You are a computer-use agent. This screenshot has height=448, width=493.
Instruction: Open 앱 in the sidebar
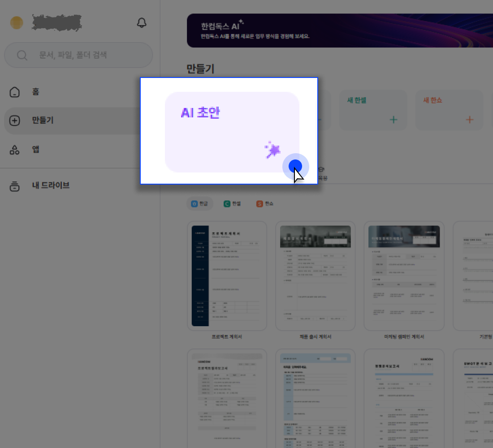pos(72,150)
